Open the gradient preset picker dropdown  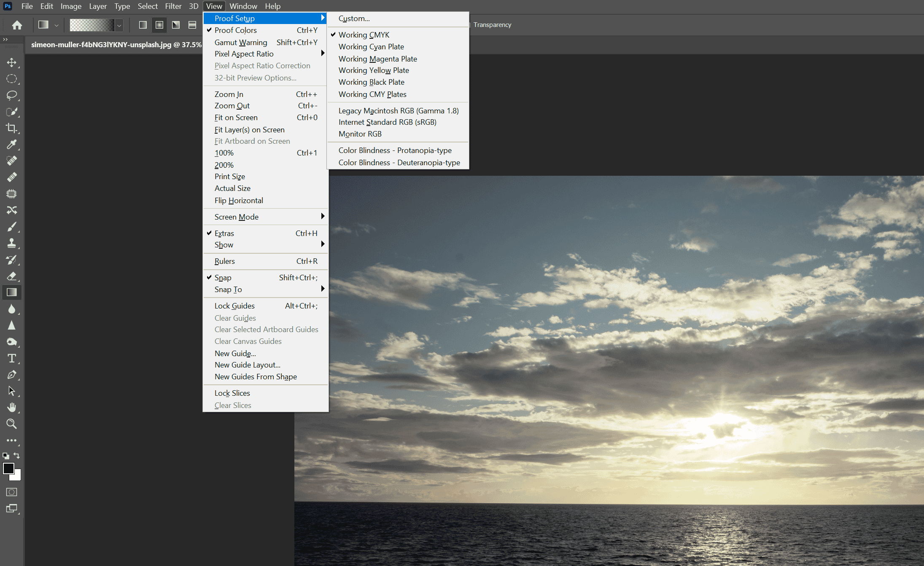coord(119,25)
